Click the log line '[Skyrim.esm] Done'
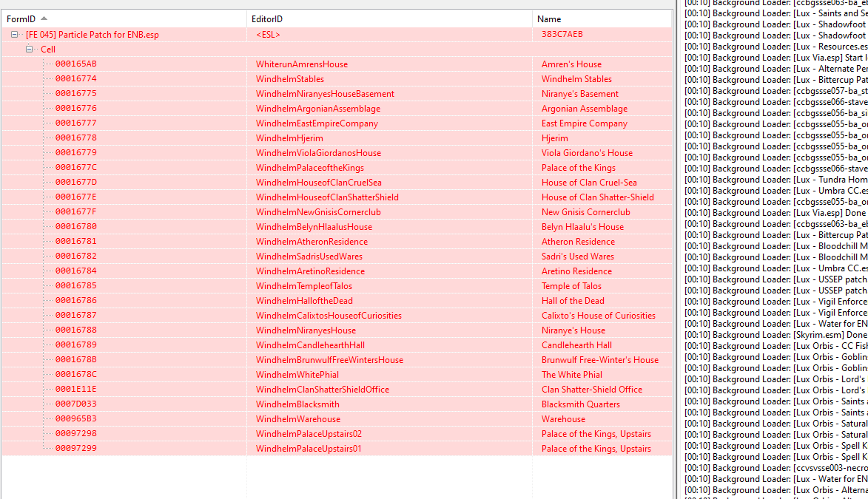This screenshot has height=499, width=868. [x=776, y=335]
